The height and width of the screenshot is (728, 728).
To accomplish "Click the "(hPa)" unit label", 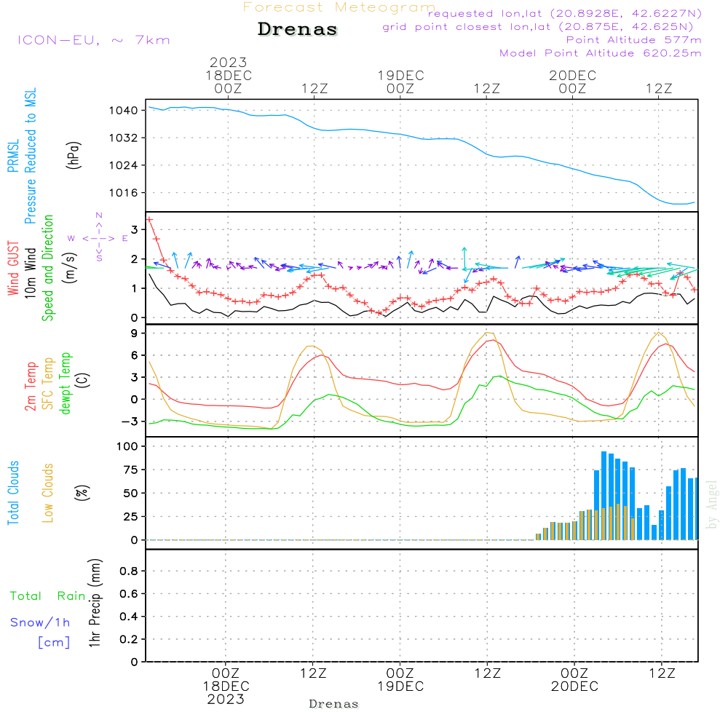I will click(74, 155).
